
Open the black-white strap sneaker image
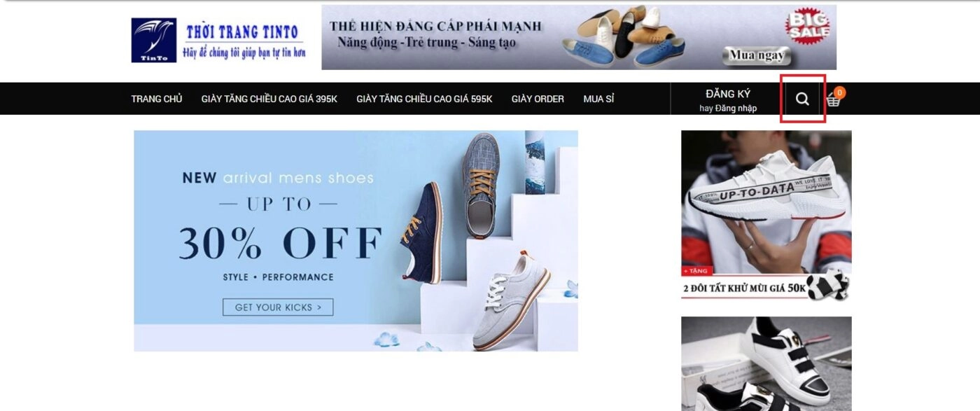(x=766, y=363)
